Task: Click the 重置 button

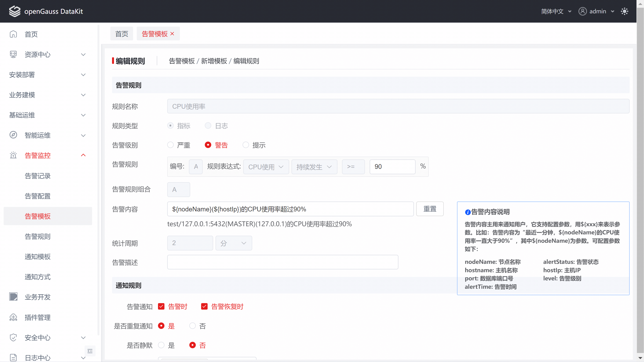Action: pyautogui.click(x=430, y=209)
